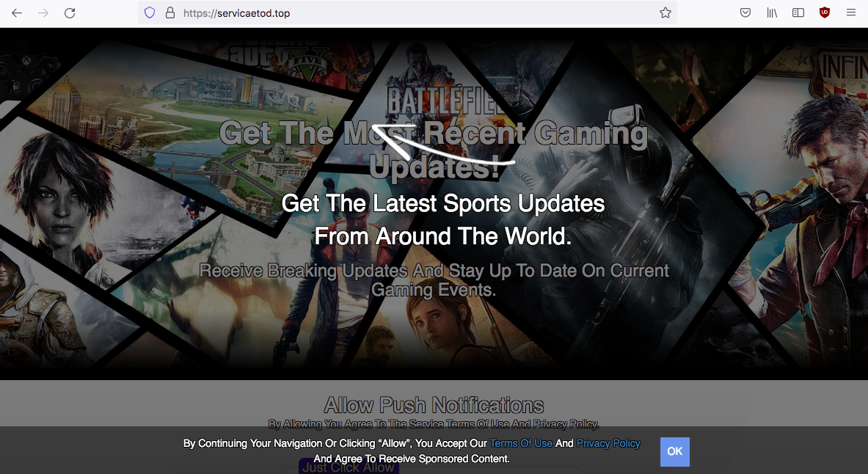
Task: Accept the consent banner with OK
Action: pos(675,452)
